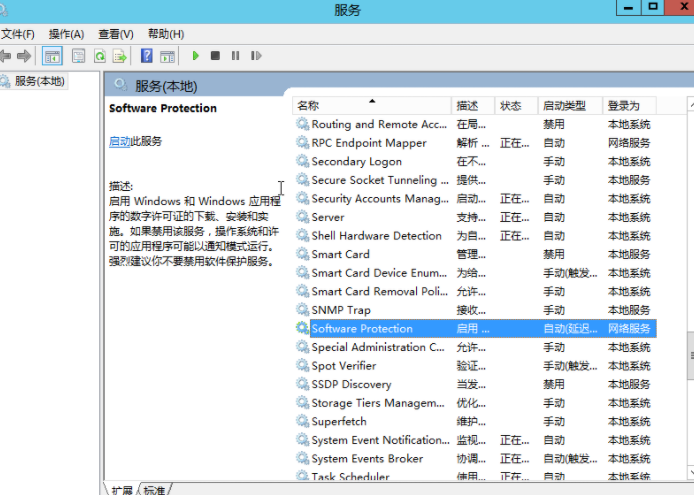Sort list by 名称 column header
This screenshot has height=495, width=694.
pyautogui.click(x=309, y=105)
